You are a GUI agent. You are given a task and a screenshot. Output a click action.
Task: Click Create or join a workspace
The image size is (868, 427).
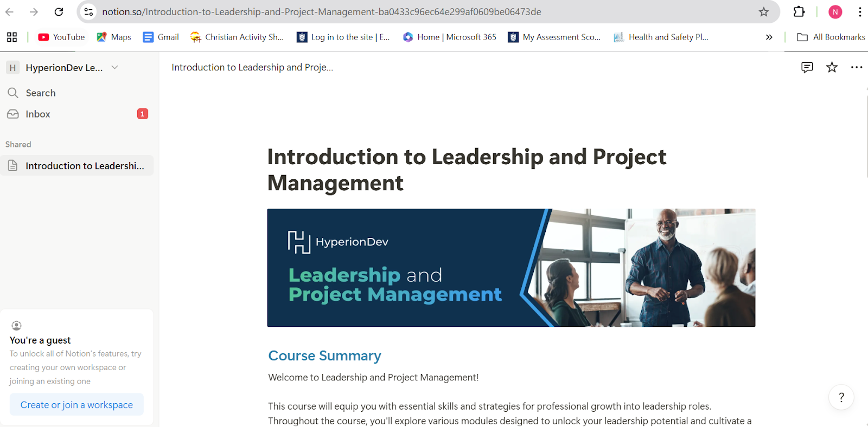click(76, 405)
